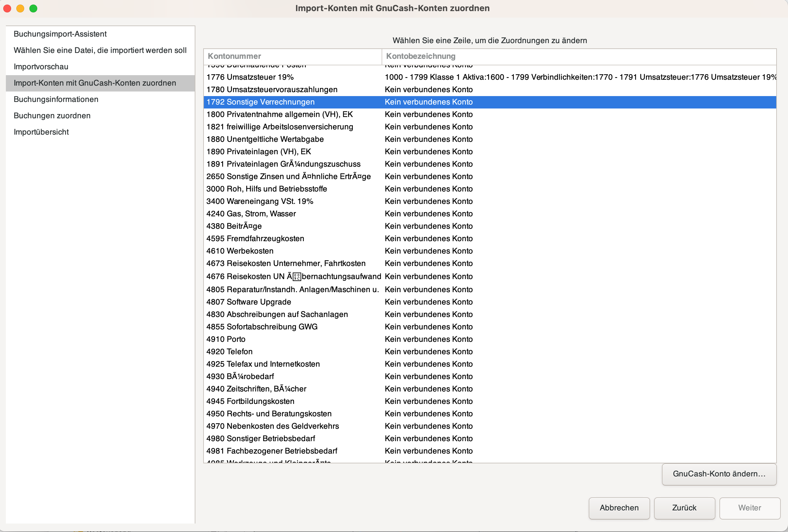
Task: Select row 3000 Roh, Hilfs und Betriebsstoffe
Action: tap(490, 189)
